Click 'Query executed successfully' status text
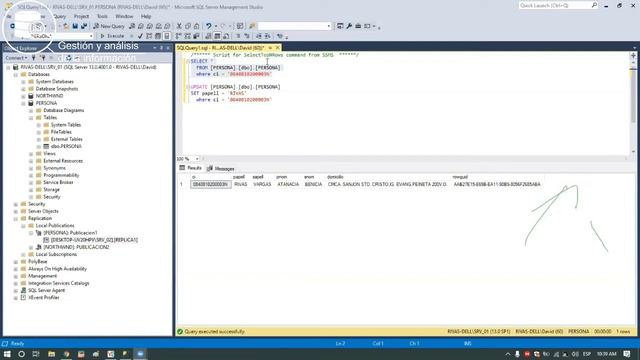Screen dimensions: 640x360 [214, 332]
